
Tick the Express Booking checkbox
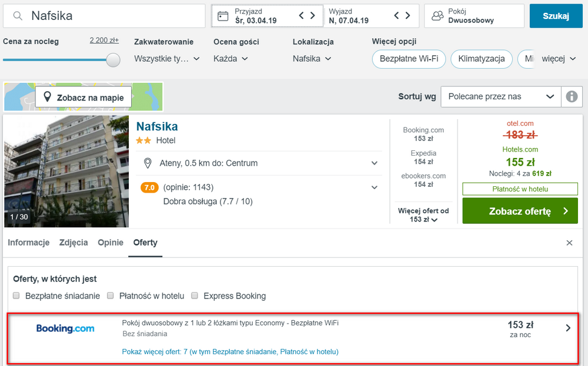click(195, 296)
